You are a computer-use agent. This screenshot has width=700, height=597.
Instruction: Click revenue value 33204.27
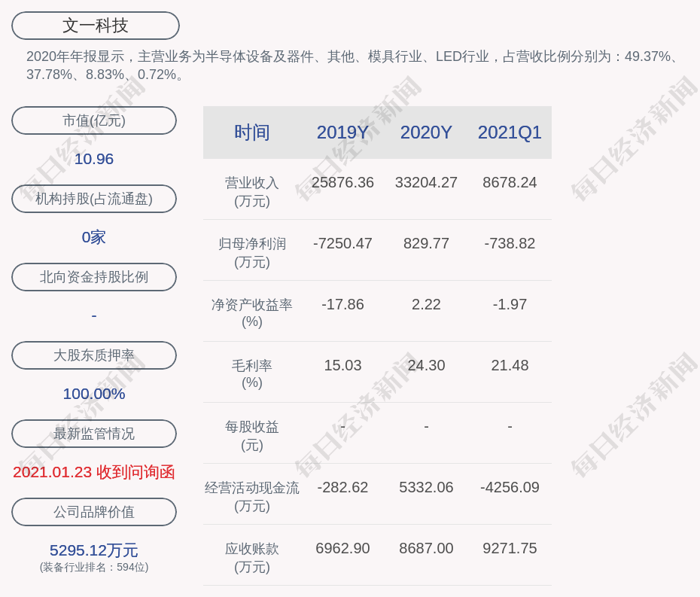click(x=426, y=183)
